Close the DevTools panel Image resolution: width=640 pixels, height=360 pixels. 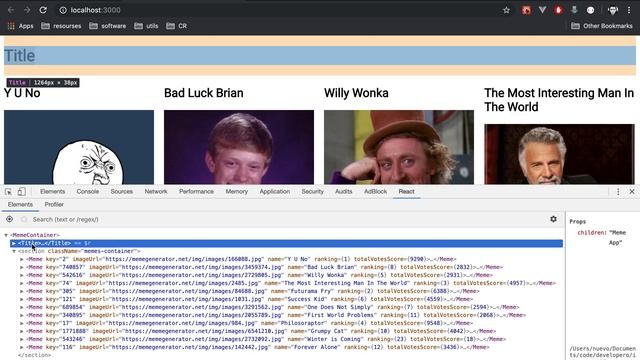click(632, 191)
